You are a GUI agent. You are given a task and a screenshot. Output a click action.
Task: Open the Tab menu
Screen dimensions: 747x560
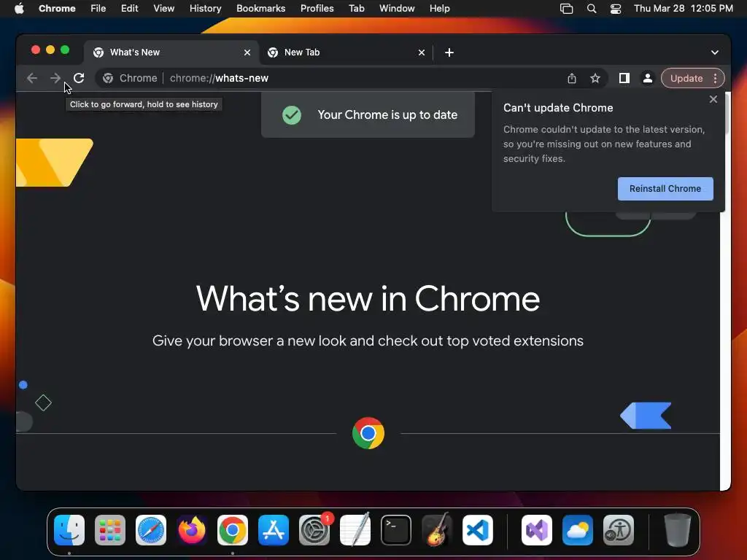(356, 9)
